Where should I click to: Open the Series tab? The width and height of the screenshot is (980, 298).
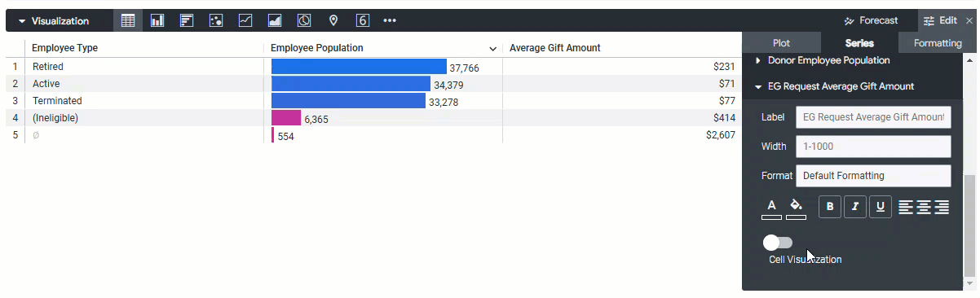pos(859,43)
